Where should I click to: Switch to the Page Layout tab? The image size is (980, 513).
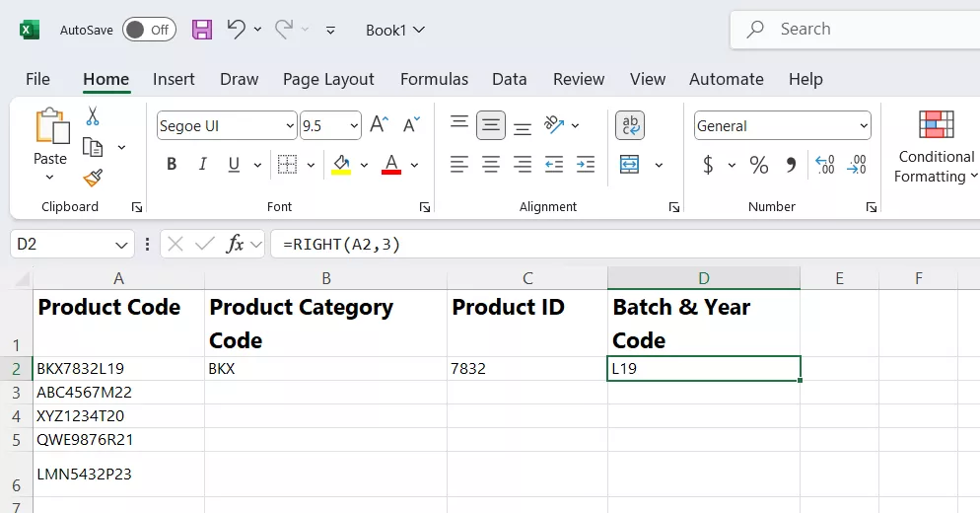[x=328, y=79]
